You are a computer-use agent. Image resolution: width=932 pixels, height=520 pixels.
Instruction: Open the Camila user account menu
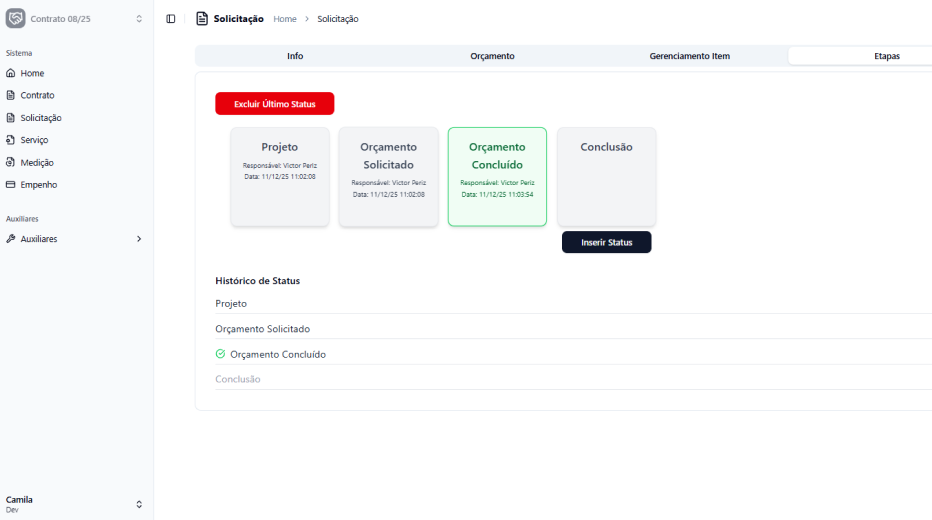click(139, 504)
